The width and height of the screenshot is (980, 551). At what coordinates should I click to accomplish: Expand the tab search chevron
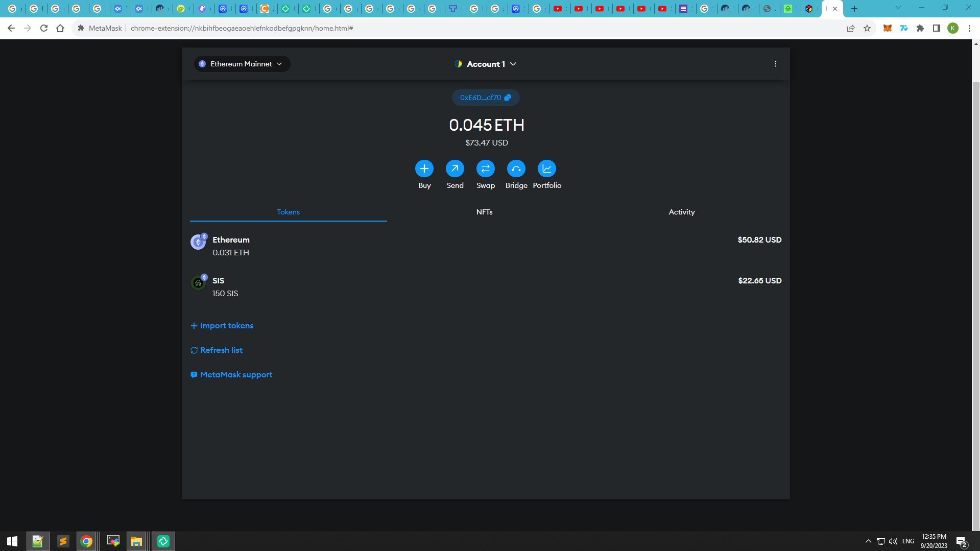click(898, 8)
